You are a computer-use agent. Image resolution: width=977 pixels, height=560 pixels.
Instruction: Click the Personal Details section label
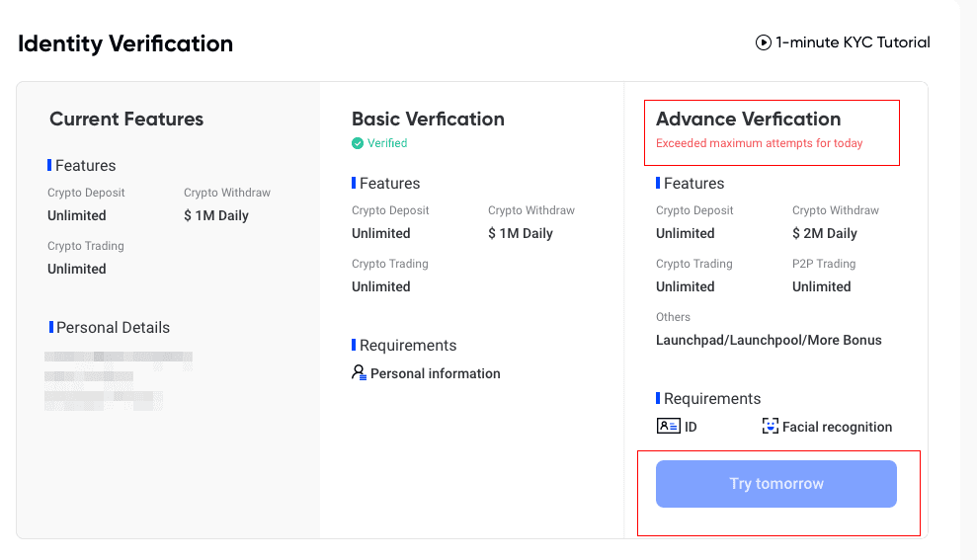pos(113,327)
